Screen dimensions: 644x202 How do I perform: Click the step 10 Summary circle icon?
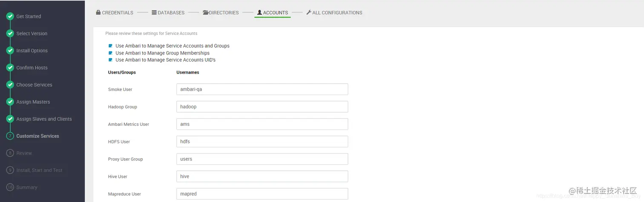coord(10,187)
